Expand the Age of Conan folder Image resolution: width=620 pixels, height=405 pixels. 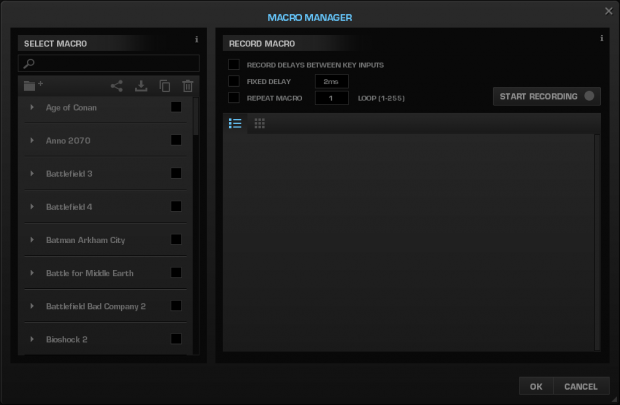coord(32,107)
